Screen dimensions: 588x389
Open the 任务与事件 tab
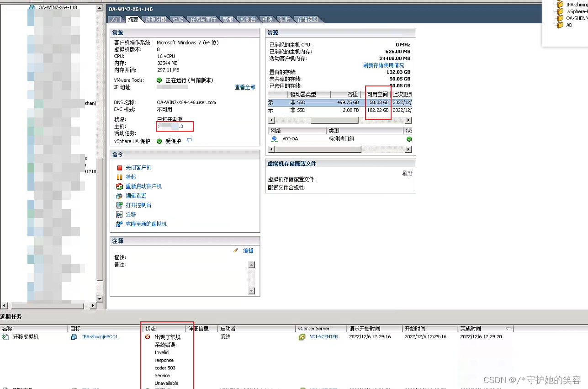(203, 20)
